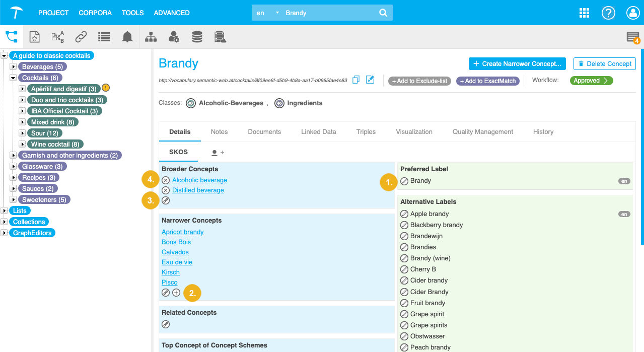Open the help question mark icon

click(608, 13)
